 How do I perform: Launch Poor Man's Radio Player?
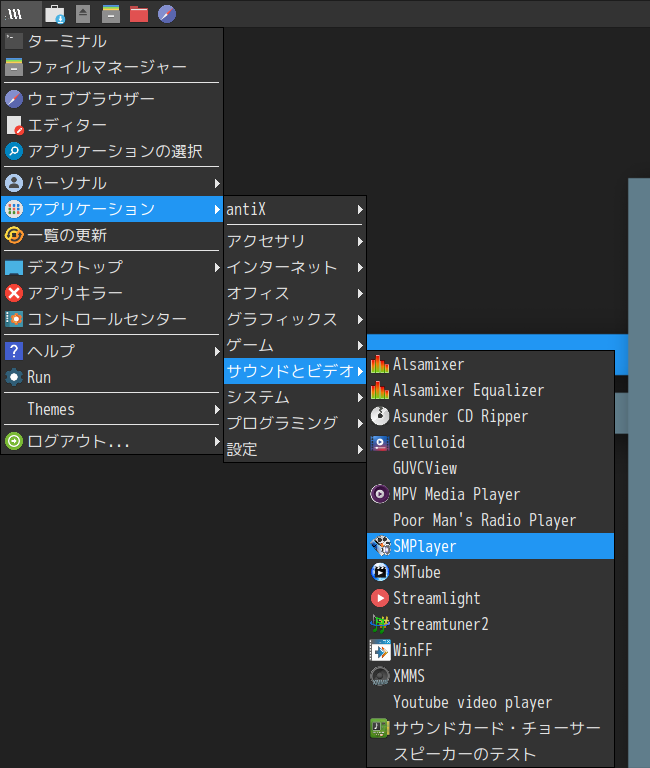pos(490,520)
